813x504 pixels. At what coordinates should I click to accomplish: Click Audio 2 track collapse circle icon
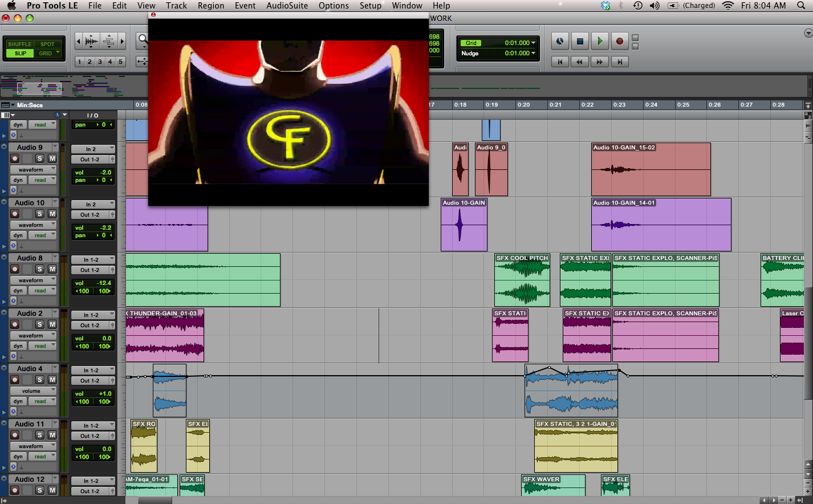[4, 313]
